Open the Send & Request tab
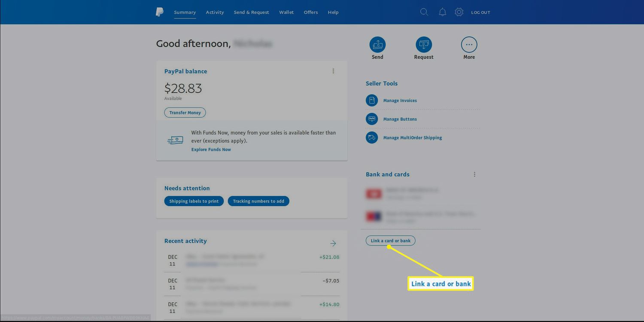 [252, 12]
